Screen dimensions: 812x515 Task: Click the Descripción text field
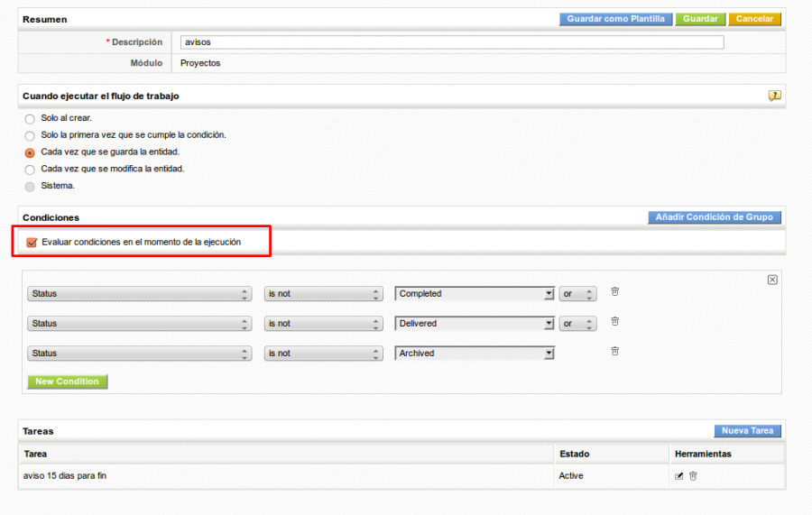[x=451, y=42]
